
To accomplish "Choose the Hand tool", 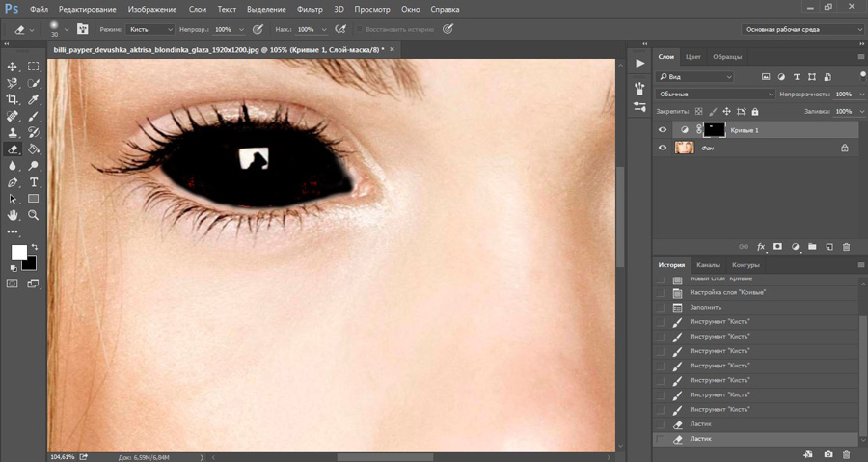I will point(13,215).
